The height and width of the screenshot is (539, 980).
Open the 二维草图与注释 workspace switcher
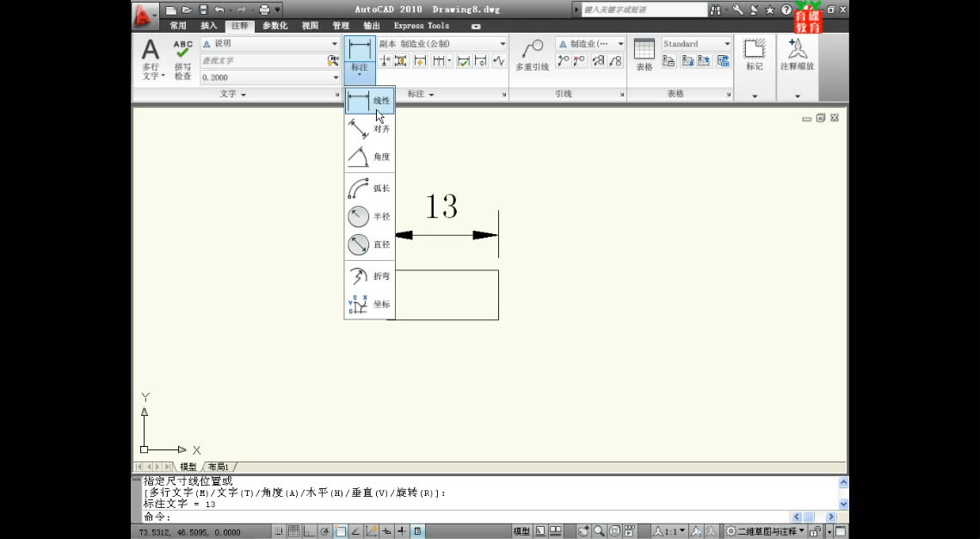point(764,531)
